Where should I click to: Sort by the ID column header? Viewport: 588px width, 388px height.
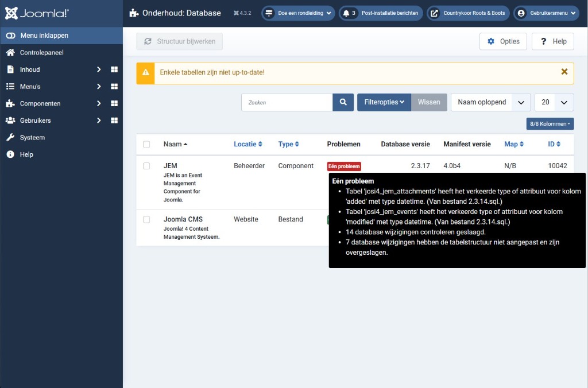click(x=554, y=144)
